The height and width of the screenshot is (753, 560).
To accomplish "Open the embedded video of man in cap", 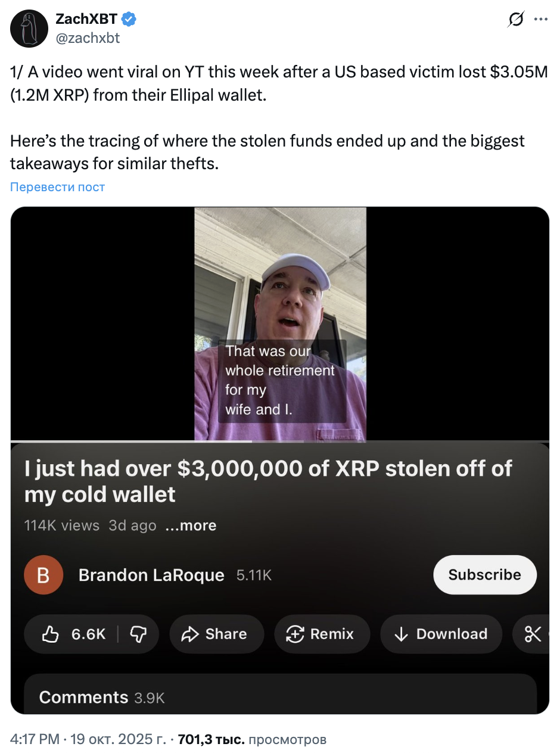I will pyautogui.click(x=280, y=324).
